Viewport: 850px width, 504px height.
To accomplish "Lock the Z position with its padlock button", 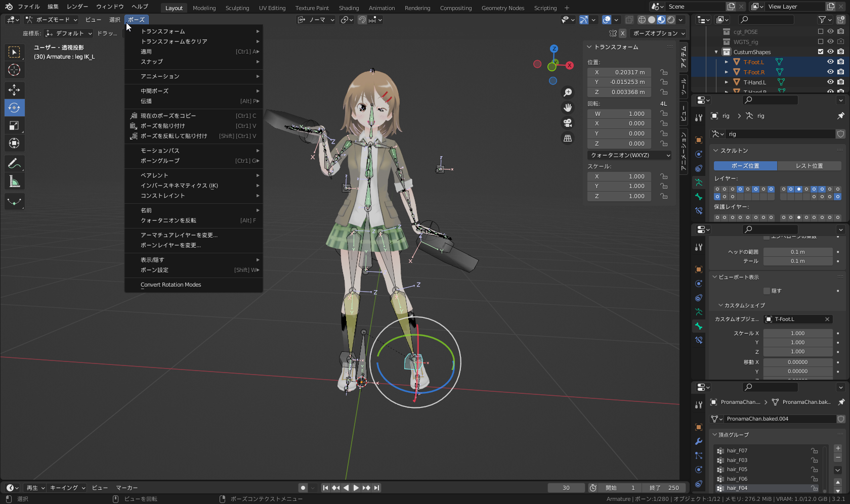I will (664, 92).
